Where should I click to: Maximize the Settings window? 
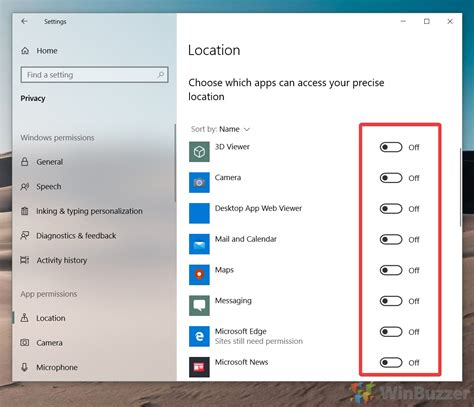427,21
